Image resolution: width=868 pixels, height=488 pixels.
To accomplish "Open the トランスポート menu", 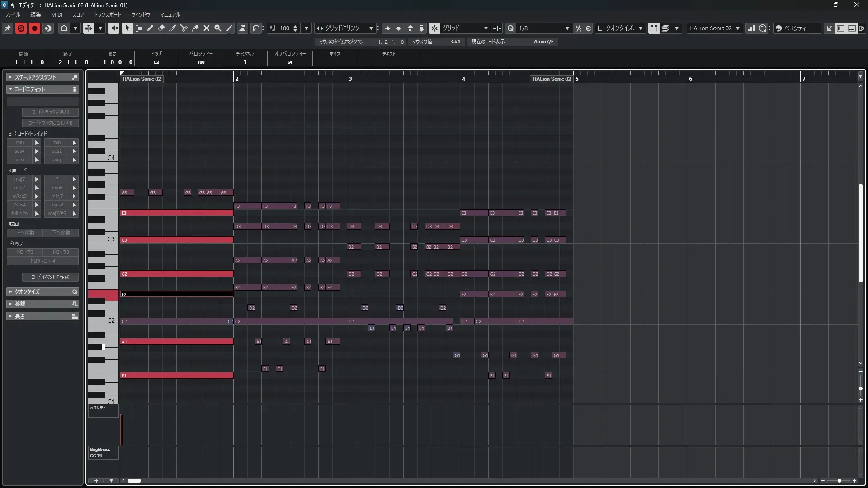I will click(x=107, y=14).
